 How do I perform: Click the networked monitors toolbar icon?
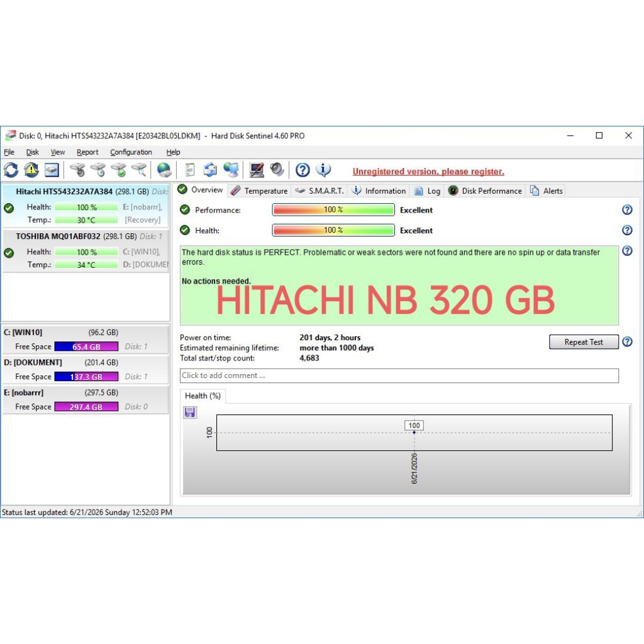[231, 170]
